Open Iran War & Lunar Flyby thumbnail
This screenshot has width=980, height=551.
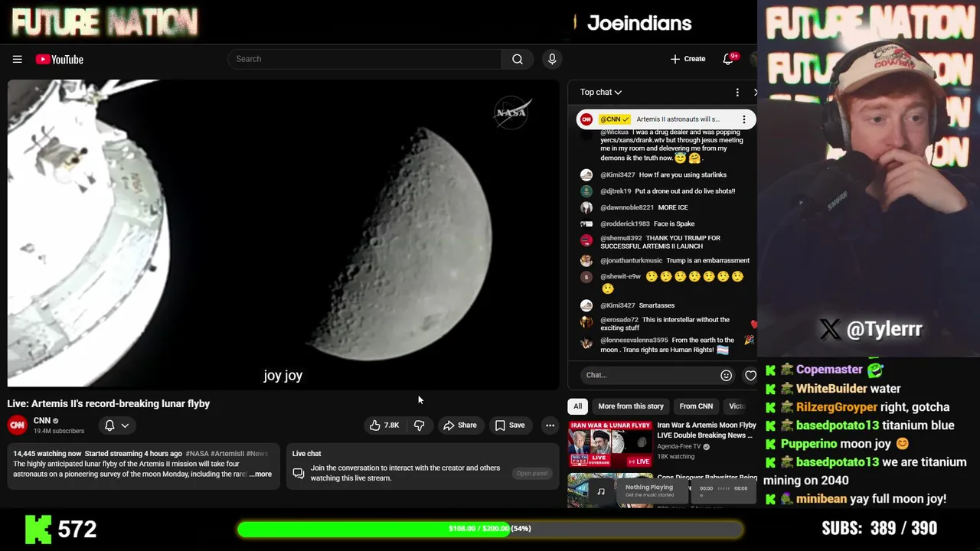(x=610, y=444)
